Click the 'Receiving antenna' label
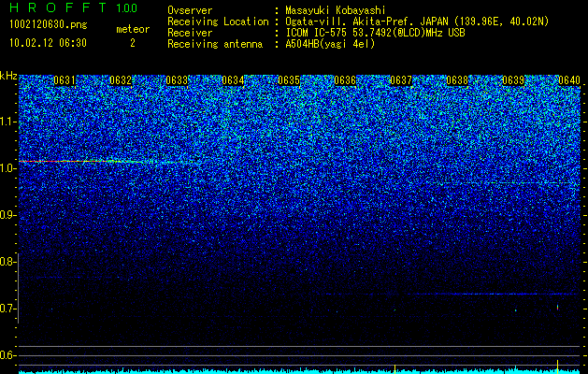 [215, 44]
